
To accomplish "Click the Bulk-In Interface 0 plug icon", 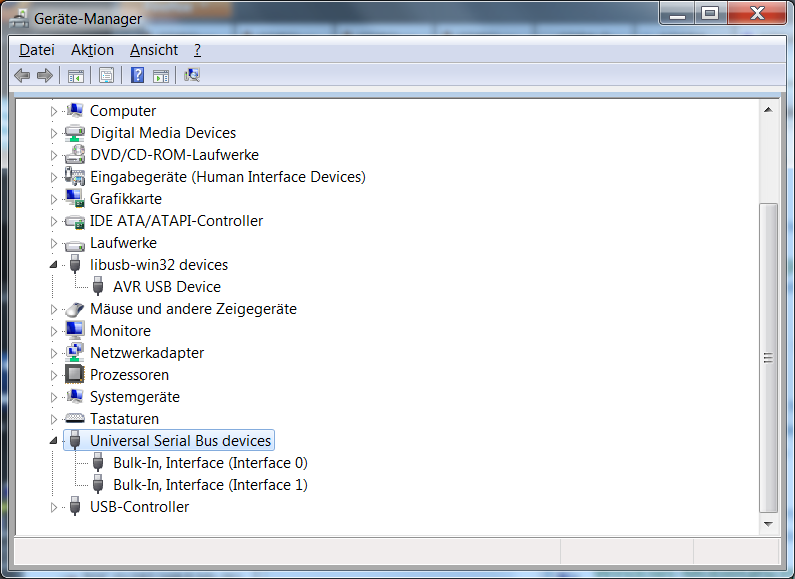I will [98, 462].
